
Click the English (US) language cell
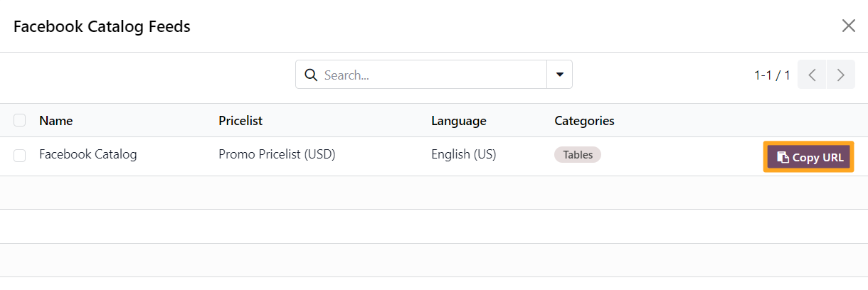[464, 154]
